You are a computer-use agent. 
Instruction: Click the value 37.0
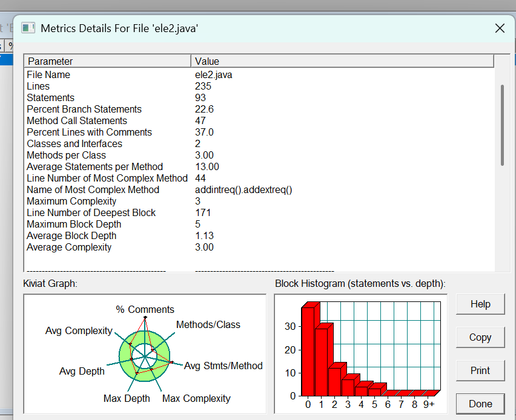[x=204, y=132]
